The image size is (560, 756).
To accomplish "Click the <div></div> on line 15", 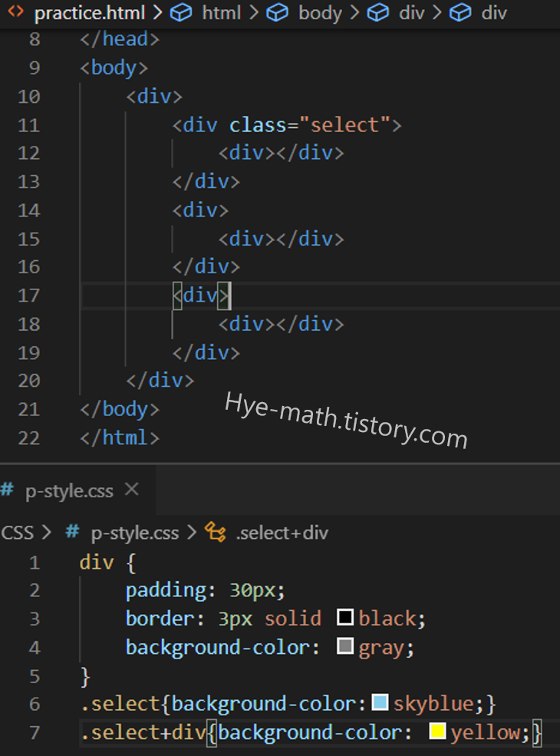I will pos(282,239).
